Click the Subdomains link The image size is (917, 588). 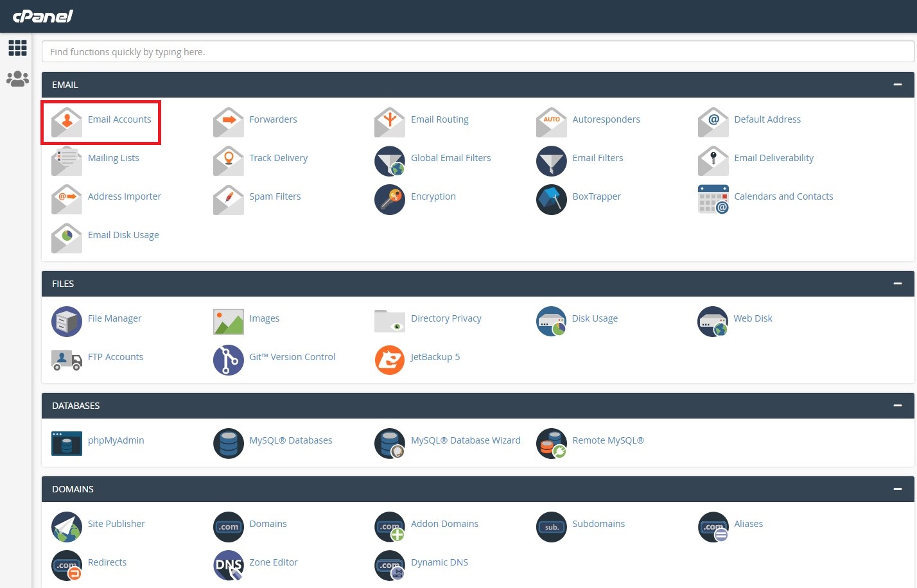point(598,524)
